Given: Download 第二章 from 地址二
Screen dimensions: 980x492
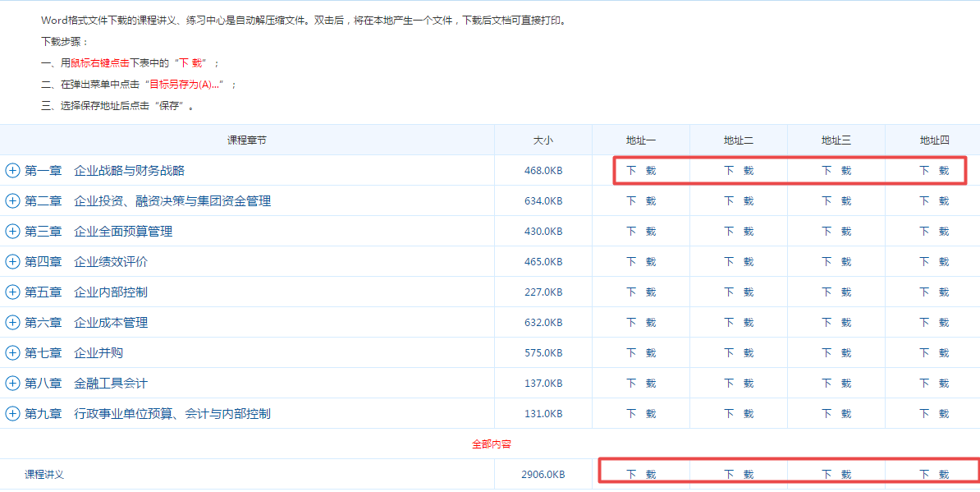Looking at the screenshot, I should click(739, 201).
